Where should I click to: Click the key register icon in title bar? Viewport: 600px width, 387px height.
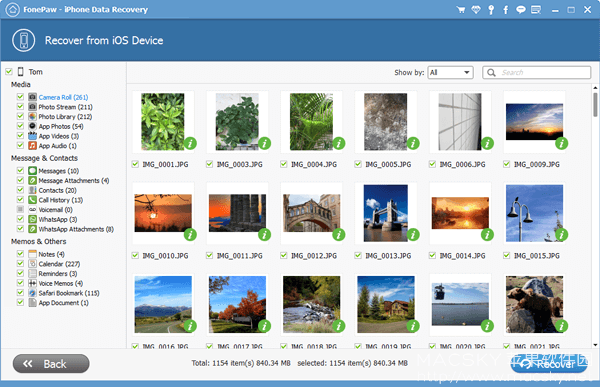click(x=491, y=10)
